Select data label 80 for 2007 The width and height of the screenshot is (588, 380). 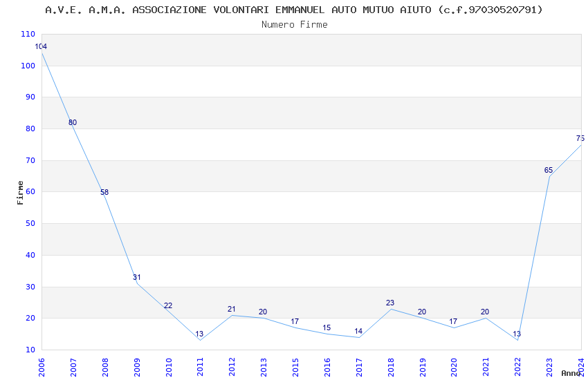point(73,122)
